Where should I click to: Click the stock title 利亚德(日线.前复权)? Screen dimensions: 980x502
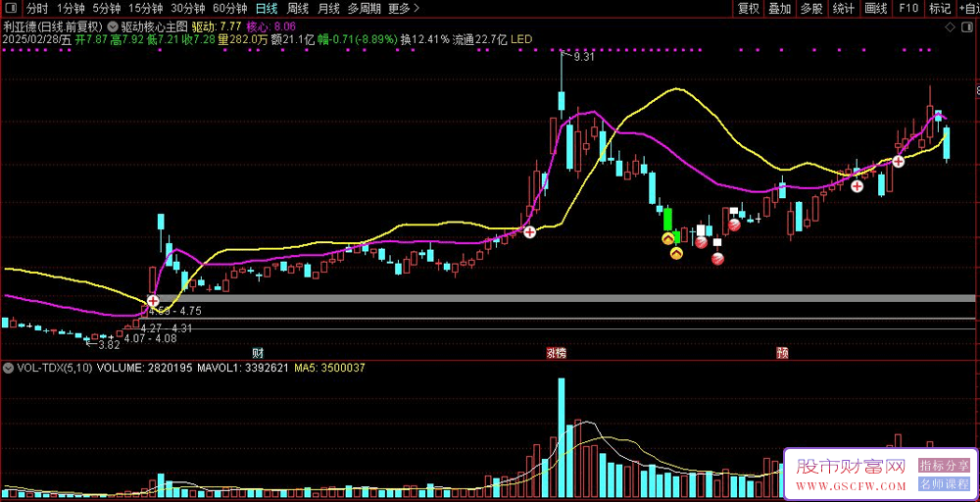pyautogui.click(x=53, y=26)
